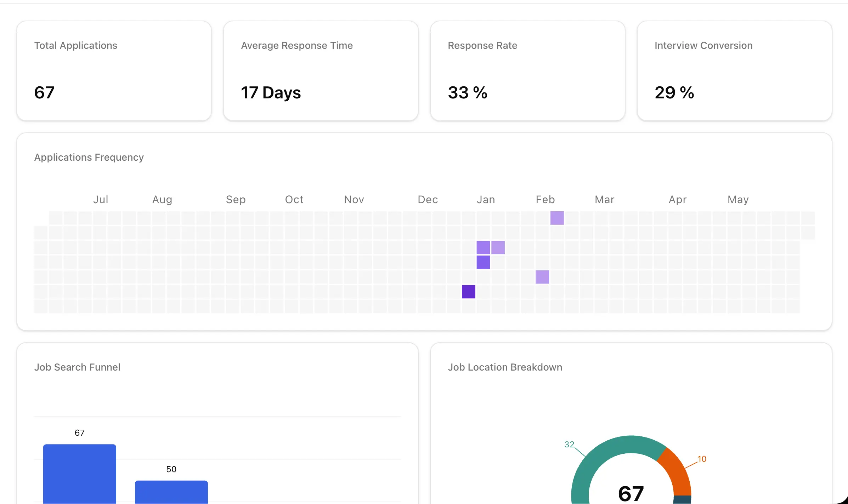Click the Job Location Breakdown heading

coord(505,367)
